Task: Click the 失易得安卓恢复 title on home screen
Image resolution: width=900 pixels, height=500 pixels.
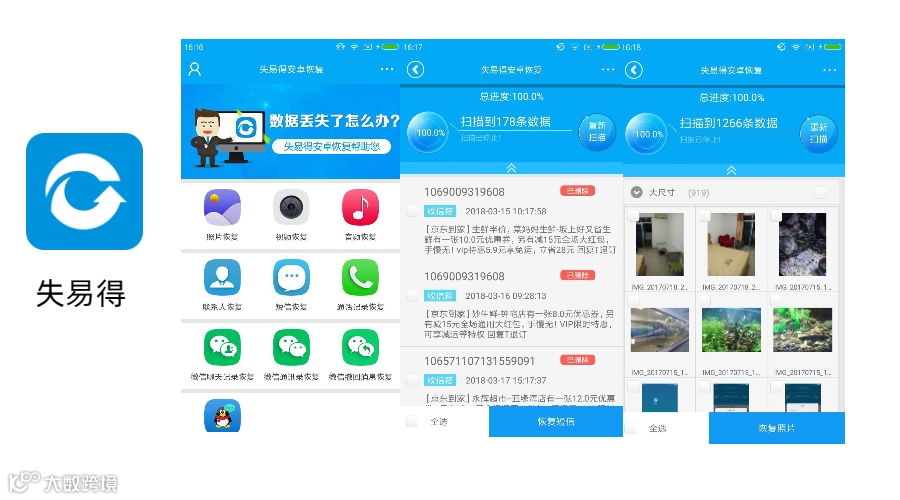Action: tap(291, 69)
